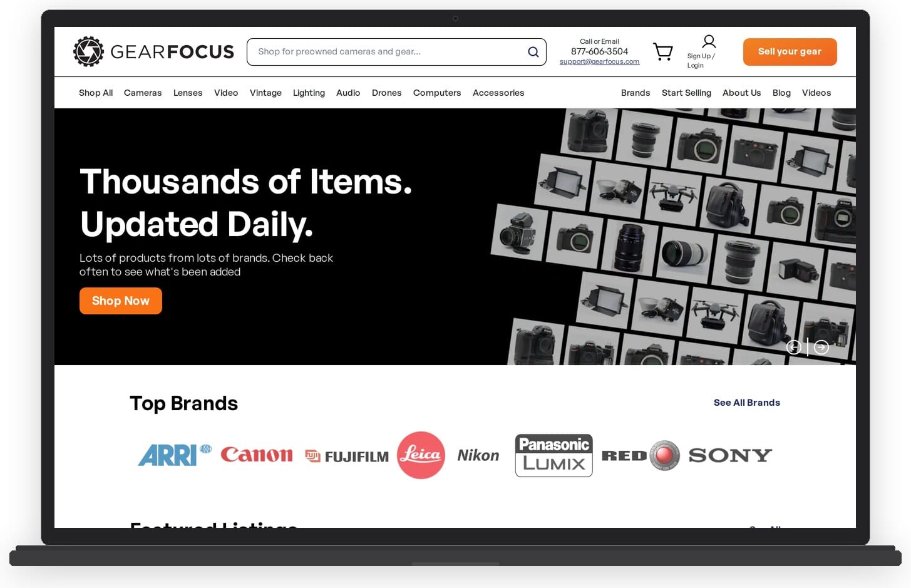911x588 pixels.
Task: Open the Drones category
Action: coord(386,92)
